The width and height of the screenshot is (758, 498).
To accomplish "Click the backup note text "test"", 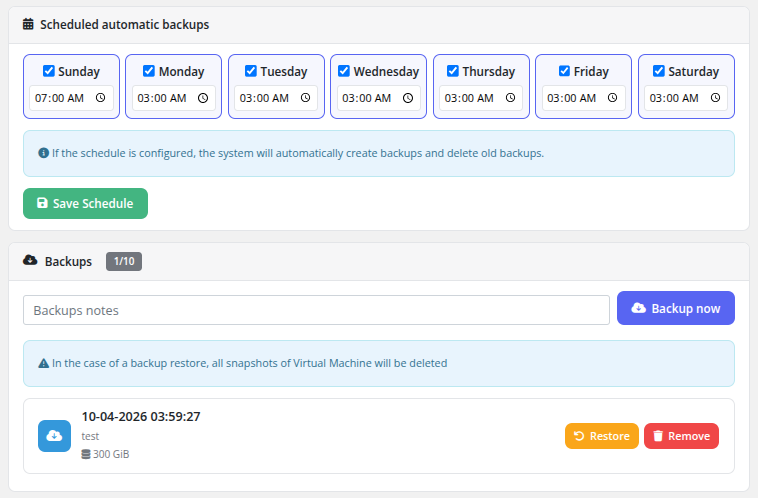I will [90, 436].
